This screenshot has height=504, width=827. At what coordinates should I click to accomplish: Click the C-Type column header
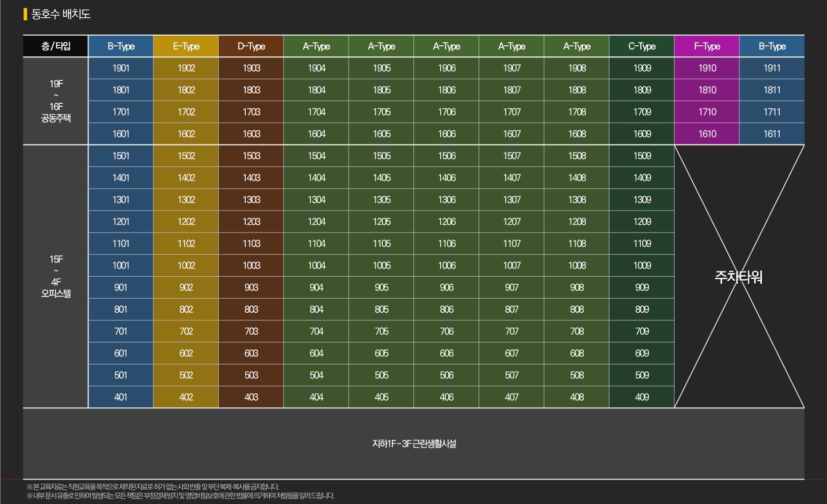pos(642,46)
